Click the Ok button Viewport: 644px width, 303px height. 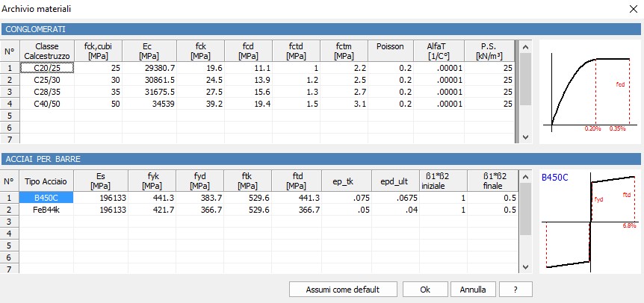coord(425,289)
